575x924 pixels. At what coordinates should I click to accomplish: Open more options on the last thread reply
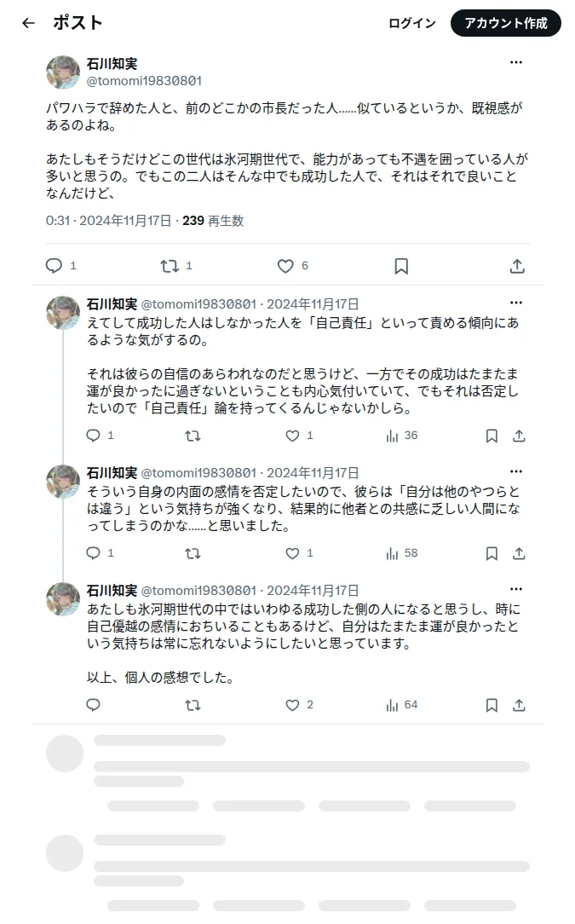[x=516, y=589]
